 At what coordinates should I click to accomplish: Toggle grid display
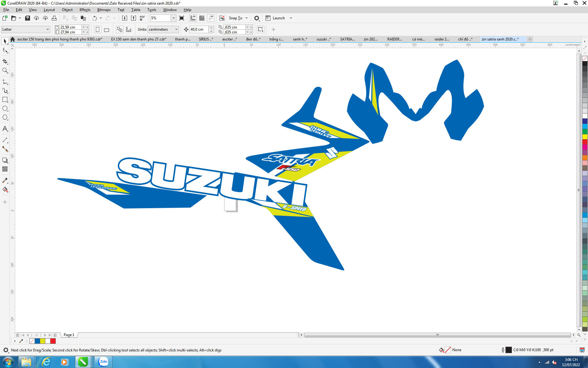click(x=202, y=18)
